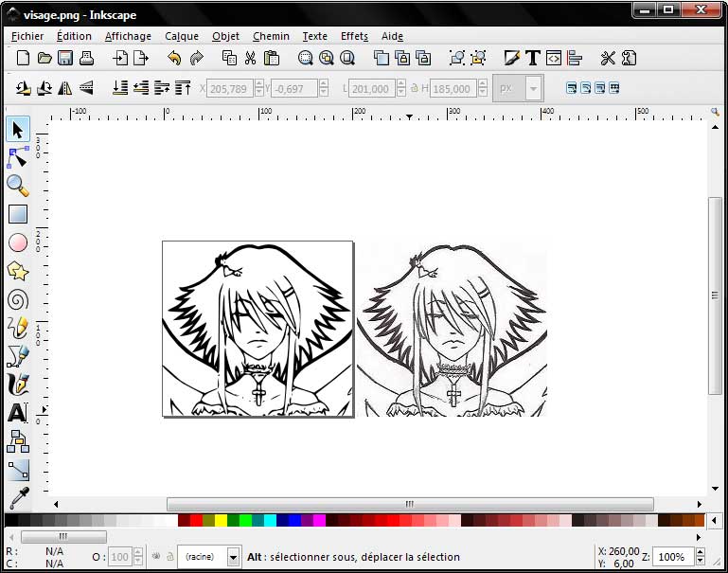Select the Color dropper tool
Image resolution: width=728 pixels, height=573 pixels.
tap(18, 496)
